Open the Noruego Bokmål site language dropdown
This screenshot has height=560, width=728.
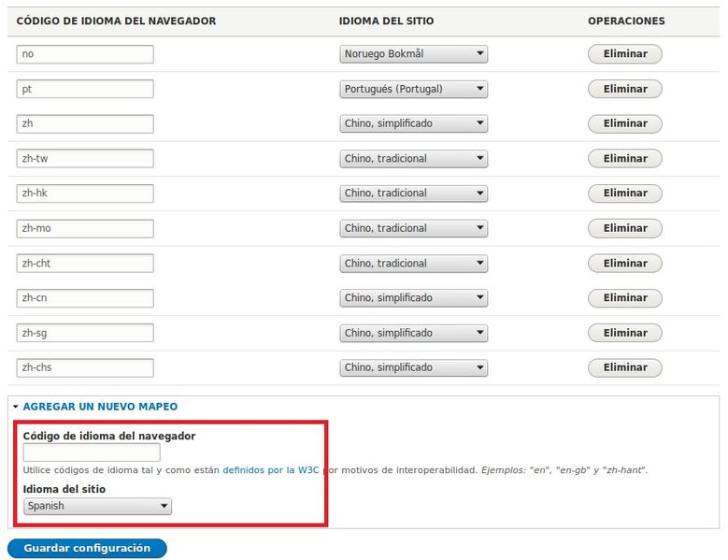(414, 54)
